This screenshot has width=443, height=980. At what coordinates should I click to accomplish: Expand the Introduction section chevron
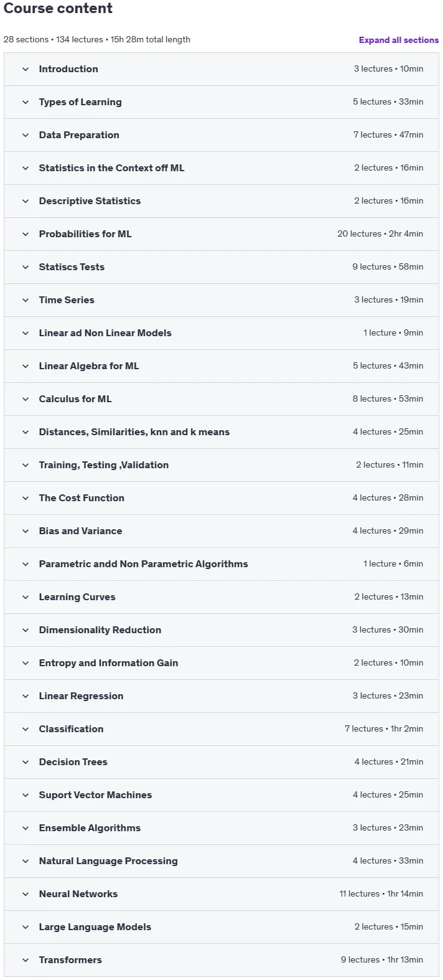[26, 69]
